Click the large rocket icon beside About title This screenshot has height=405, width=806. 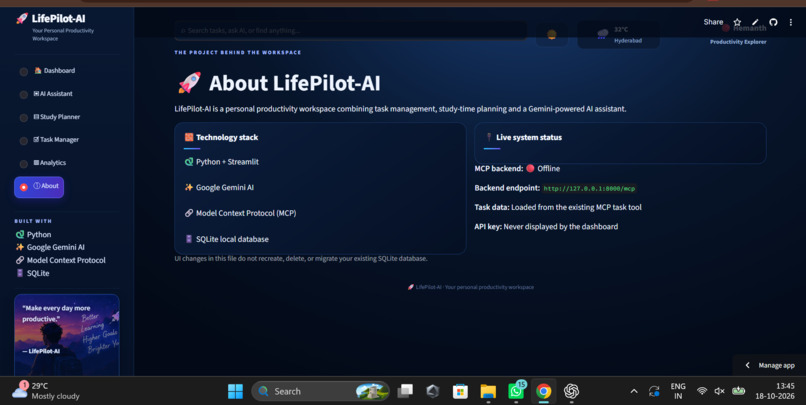(189, 83)
